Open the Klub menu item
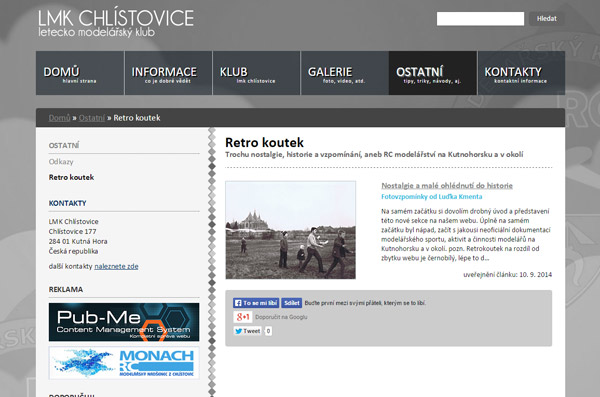Screen dimensions: 600x397 (256, 73)
